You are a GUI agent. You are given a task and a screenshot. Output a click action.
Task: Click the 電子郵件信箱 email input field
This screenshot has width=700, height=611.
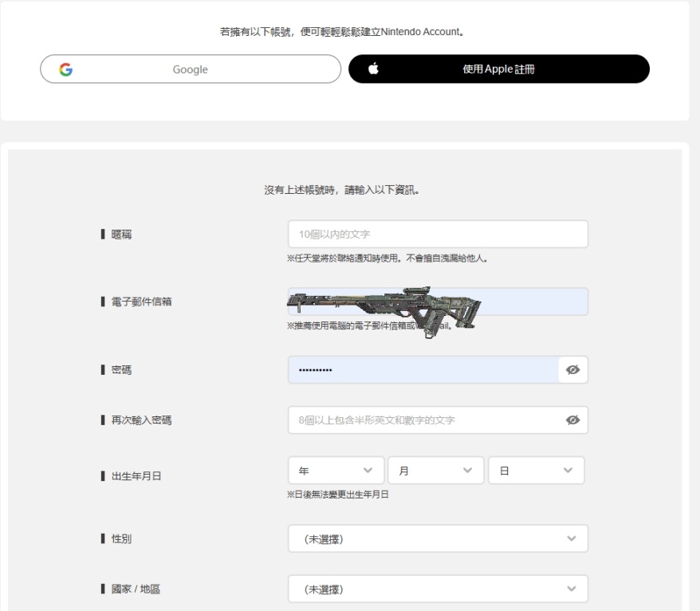click(x=438, y=302)
